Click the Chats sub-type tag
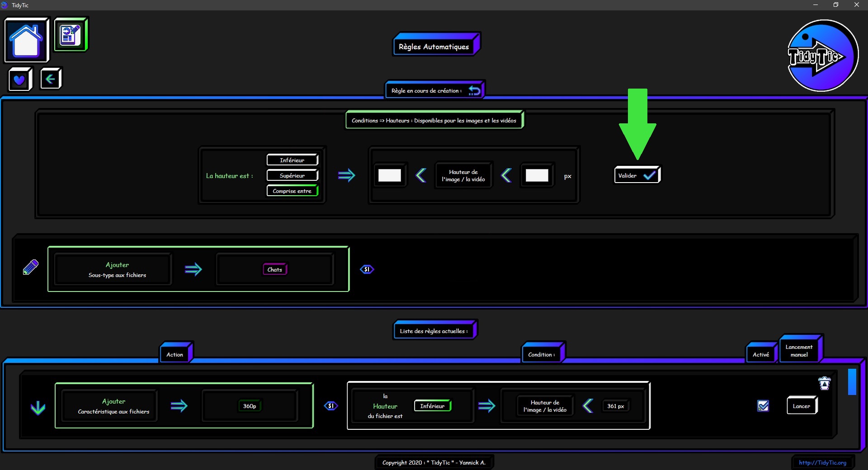This screenshot has height=470, width=868. tap(275, 269)
